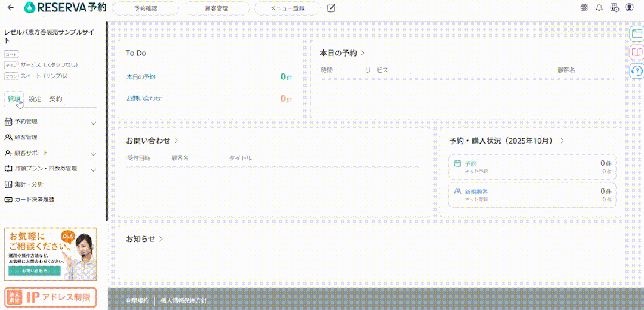Click the サービス (スタッフなし) type text
The width and height of the screenshot is (644, 310).
tap(49, 65)
